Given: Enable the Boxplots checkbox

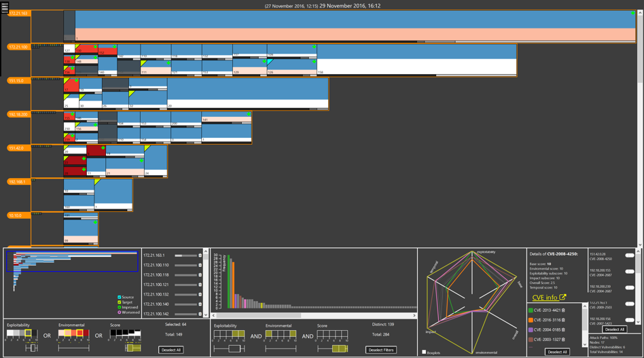Looking at the screenshot, I should coord(424,353).
